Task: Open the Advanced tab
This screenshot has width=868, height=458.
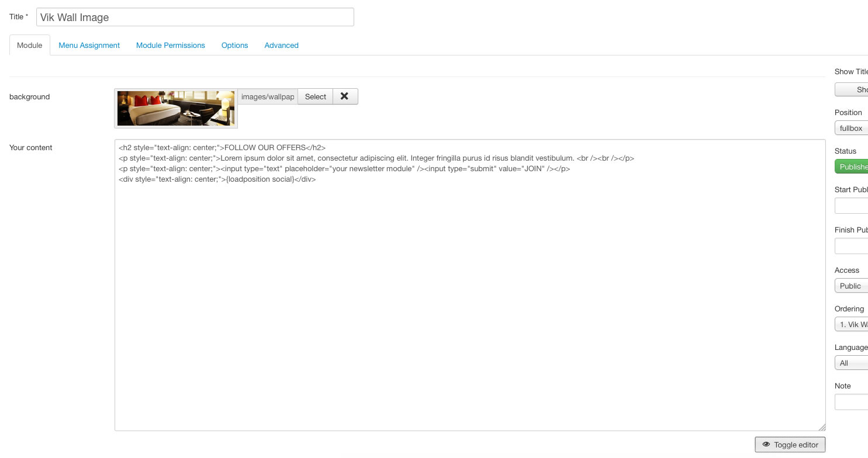Action: (281, 45)
